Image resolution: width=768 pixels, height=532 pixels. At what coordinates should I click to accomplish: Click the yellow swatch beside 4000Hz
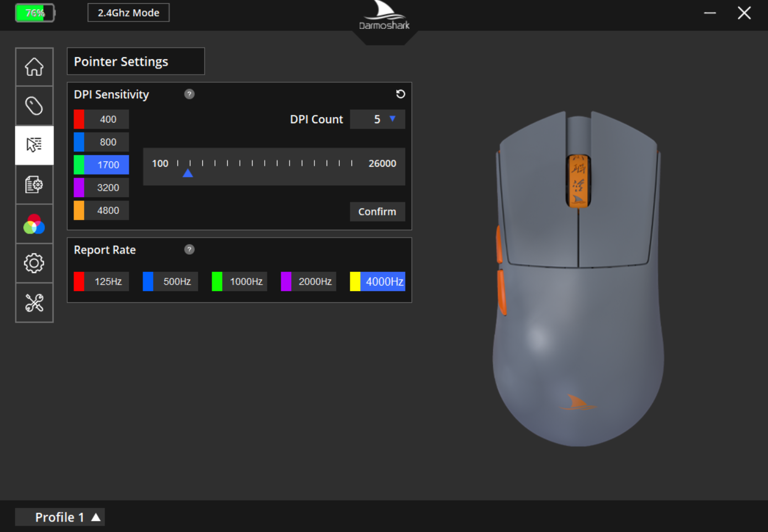click(355, 282)
